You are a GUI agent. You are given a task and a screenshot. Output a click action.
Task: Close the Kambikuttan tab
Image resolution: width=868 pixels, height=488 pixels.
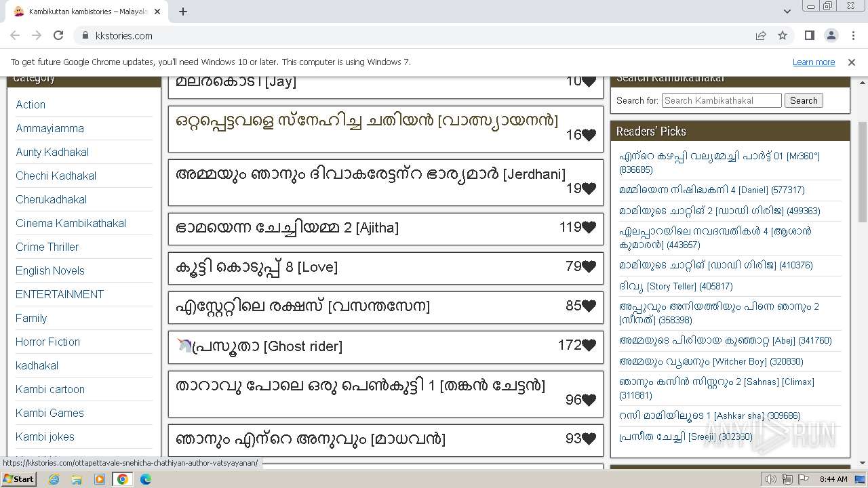point(158,12)
